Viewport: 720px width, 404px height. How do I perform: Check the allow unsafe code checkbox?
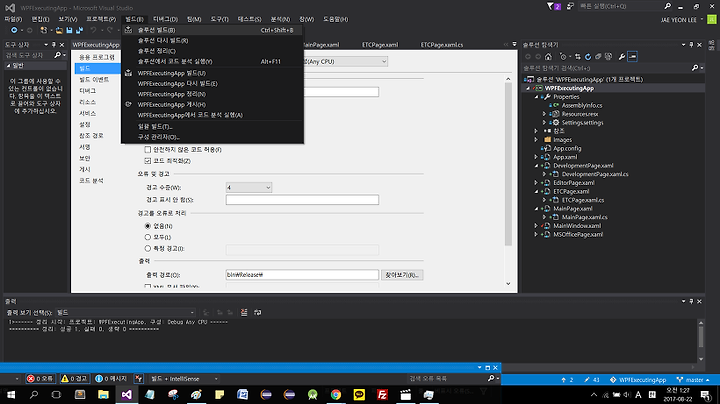tap(147, 150)
